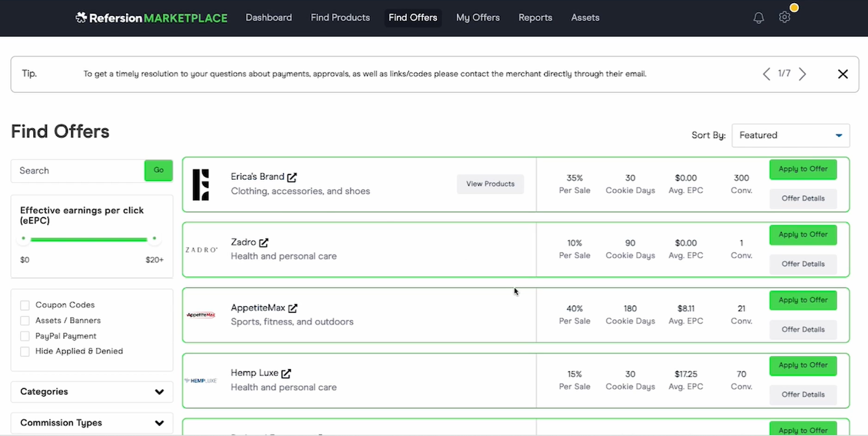The height and width of the screenshot is (436, 868).
Task: Open the settings gear icon
Action: [x=784, y=17]
